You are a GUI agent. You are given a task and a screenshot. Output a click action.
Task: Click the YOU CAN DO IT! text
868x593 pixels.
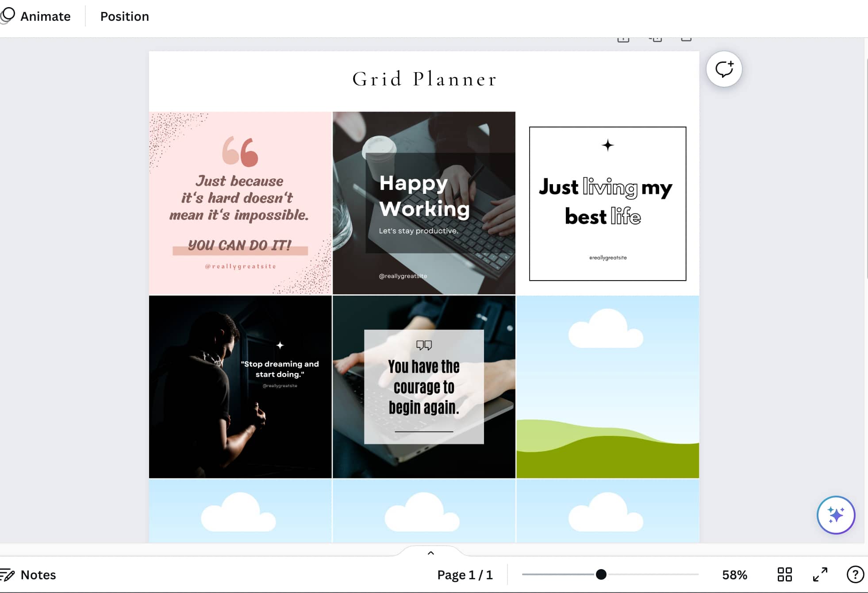[240, 245]
